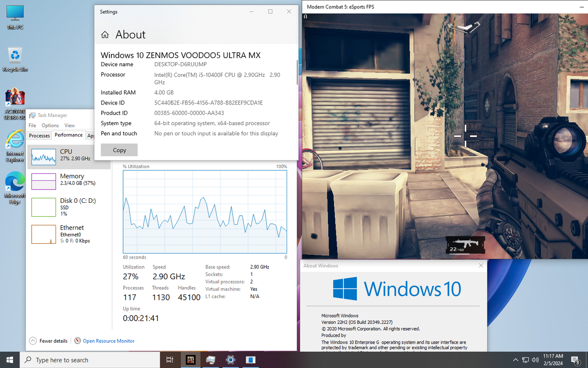Image resolution: width=588 pixels, height=368 pixels.
Task: Click the Windows 10 logo in About Windows
Action: click(397, 288)
